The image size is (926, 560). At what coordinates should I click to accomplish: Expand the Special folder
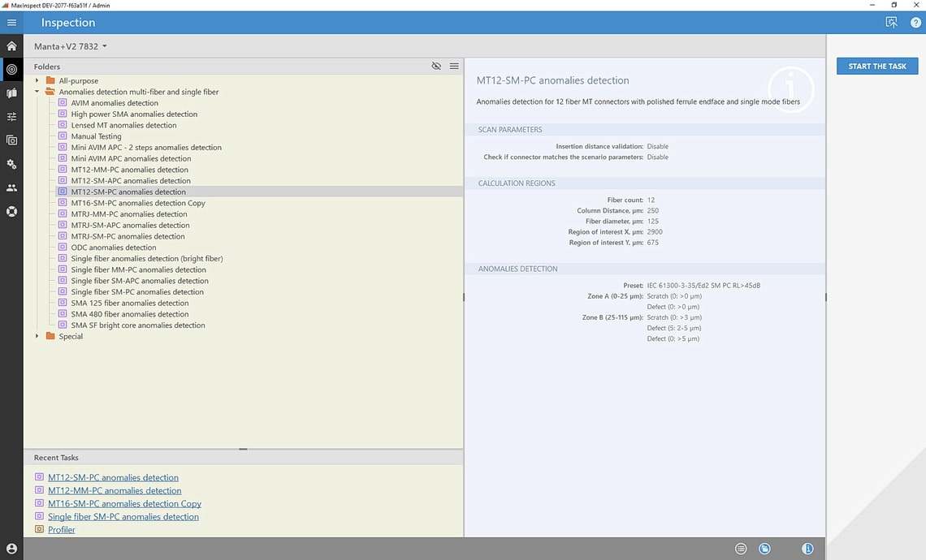[x=37, y=336]
